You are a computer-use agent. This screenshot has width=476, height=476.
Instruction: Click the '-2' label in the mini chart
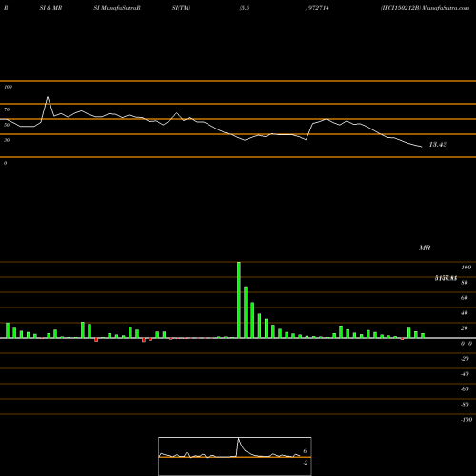pos(305,463)
